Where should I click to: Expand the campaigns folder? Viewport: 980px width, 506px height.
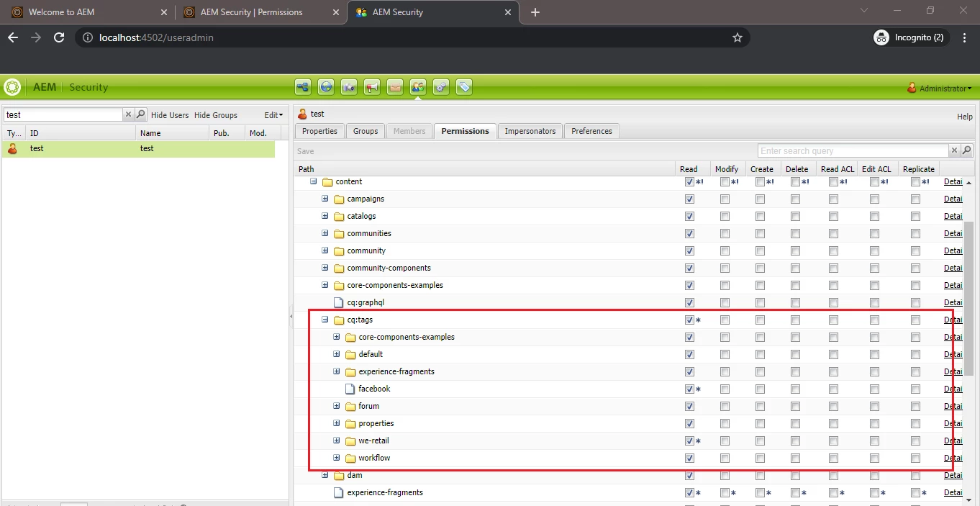click(325, 199)
